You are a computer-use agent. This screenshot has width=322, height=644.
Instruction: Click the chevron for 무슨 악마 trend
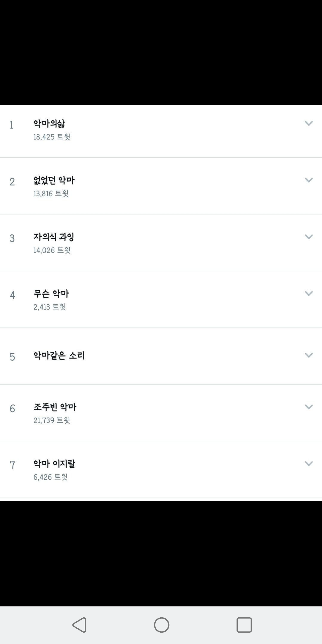[309, 294]
